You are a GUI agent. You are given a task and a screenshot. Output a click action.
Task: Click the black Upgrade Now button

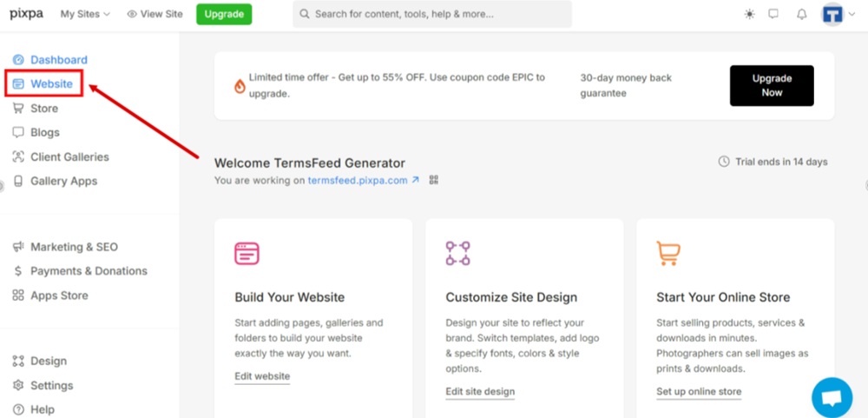pos(772,86)
